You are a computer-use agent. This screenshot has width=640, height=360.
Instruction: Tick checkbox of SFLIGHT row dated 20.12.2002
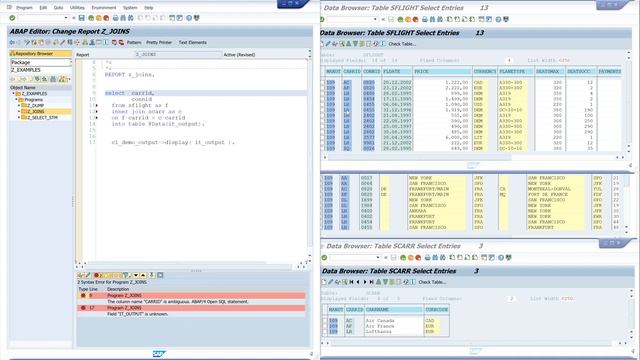pyautogui.click(x=323, y=82)
